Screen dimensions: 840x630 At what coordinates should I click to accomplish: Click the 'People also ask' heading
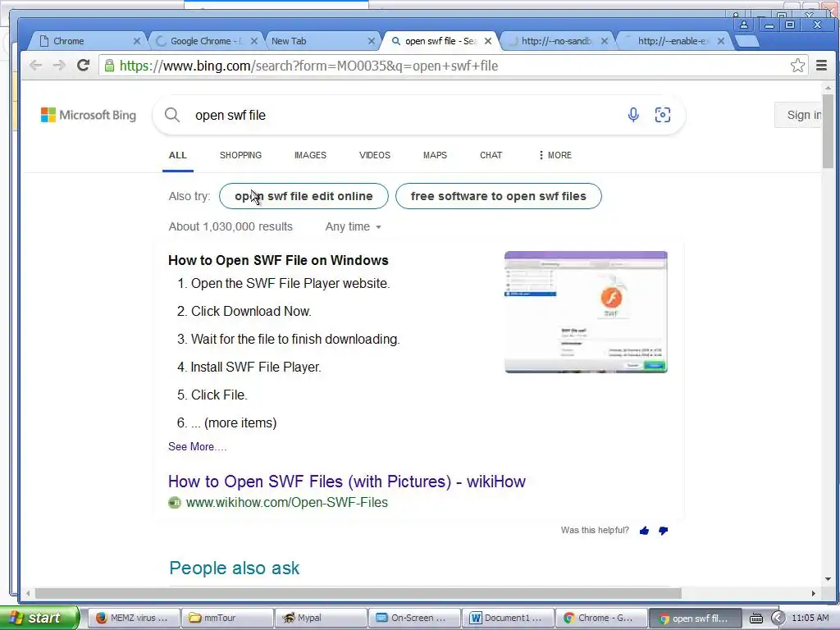click(x=234, y=568)
